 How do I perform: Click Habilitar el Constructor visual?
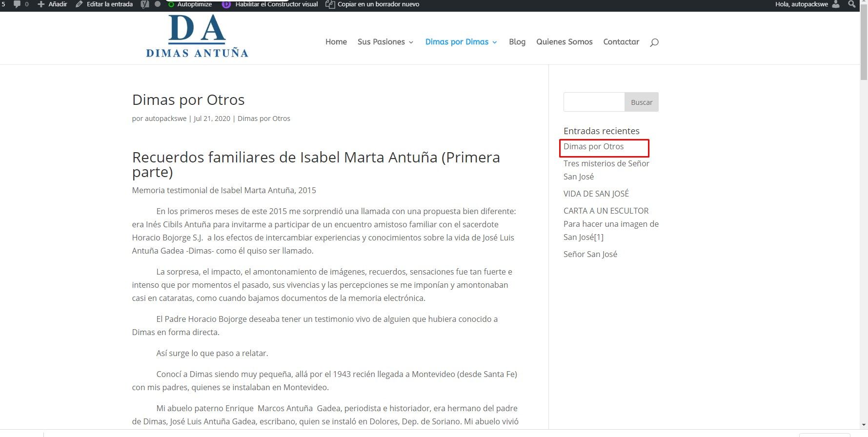tap(276, 4)
